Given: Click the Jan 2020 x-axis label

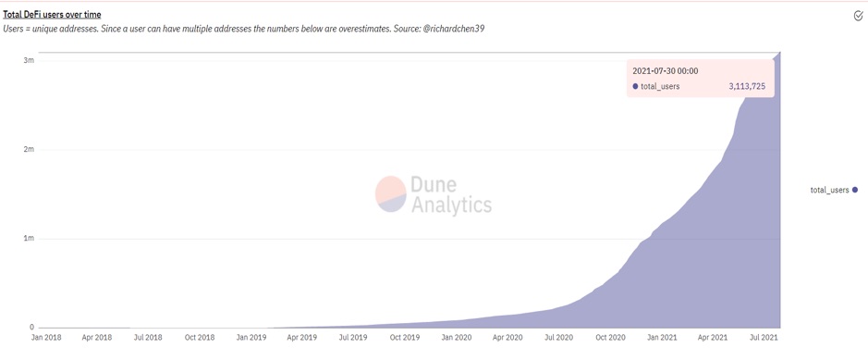Looking at the screenshot, I should pos(456,337).
